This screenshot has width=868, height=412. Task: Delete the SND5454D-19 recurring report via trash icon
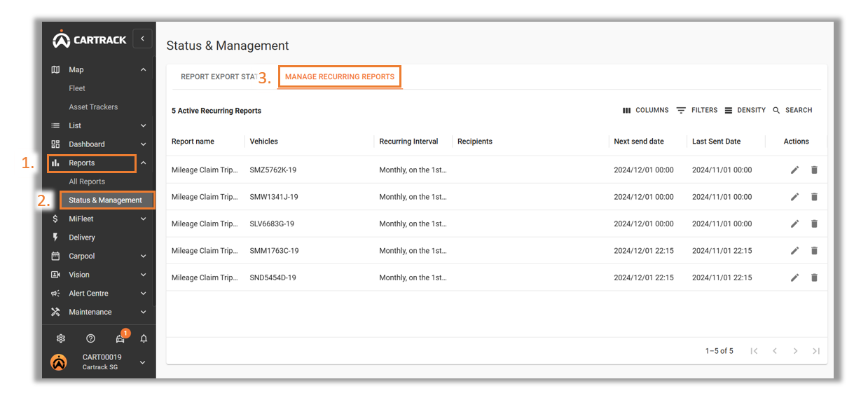pyautogui.click(x=814, y=277)
